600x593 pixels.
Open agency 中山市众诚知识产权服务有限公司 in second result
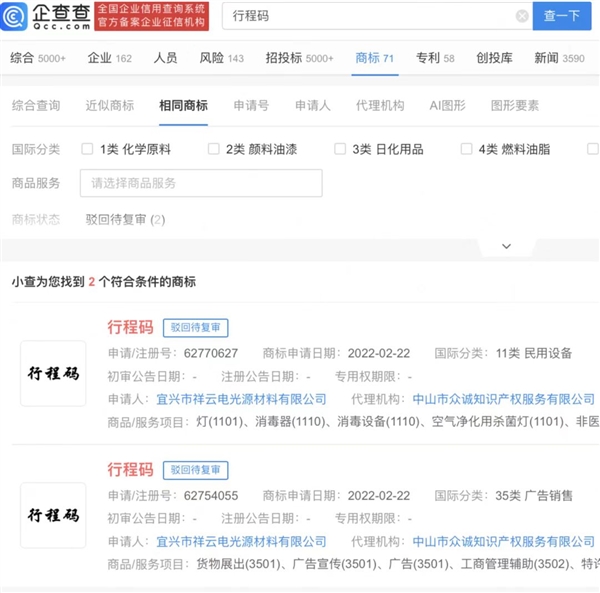pos(504,542)
